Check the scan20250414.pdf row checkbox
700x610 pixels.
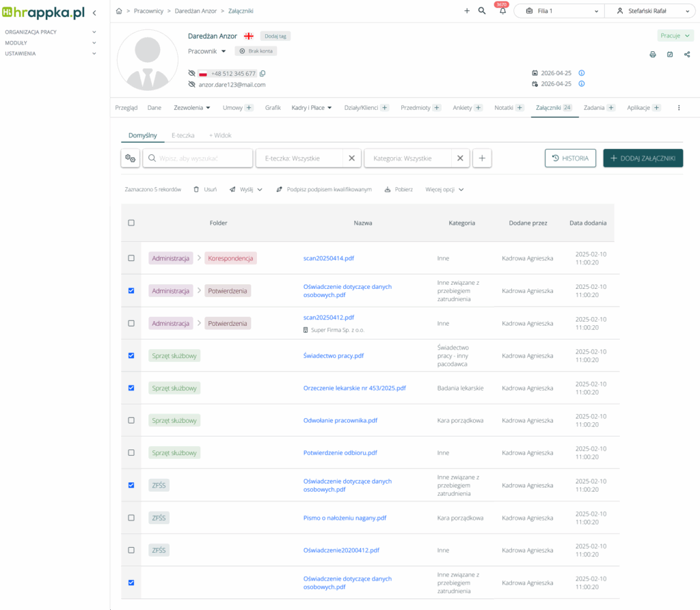131,258
